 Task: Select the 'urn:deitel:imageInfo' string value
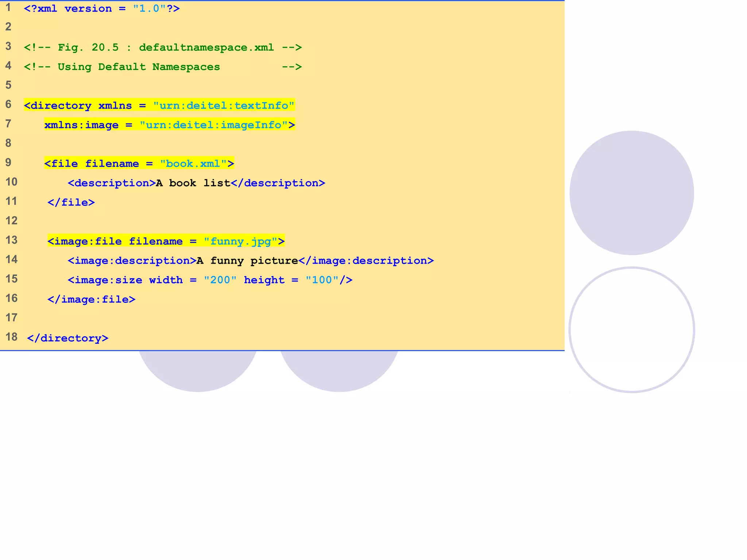[214, 125]
